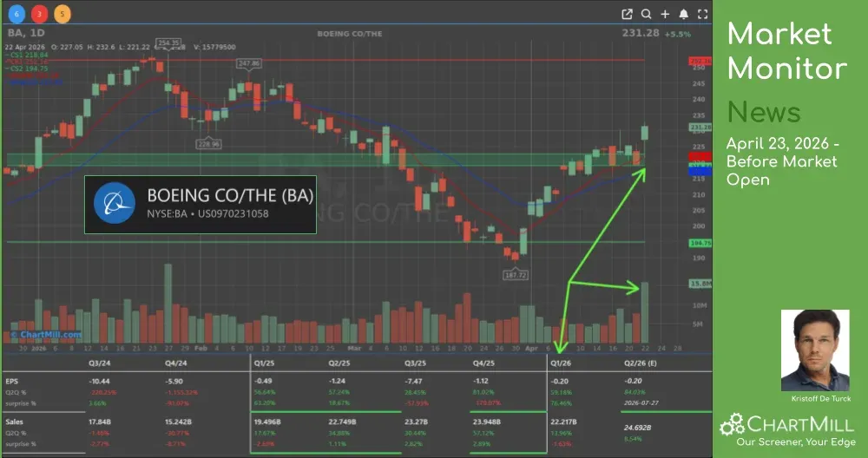Click Sales value 23.948B

pyautogui.click(x=486, y=422)
